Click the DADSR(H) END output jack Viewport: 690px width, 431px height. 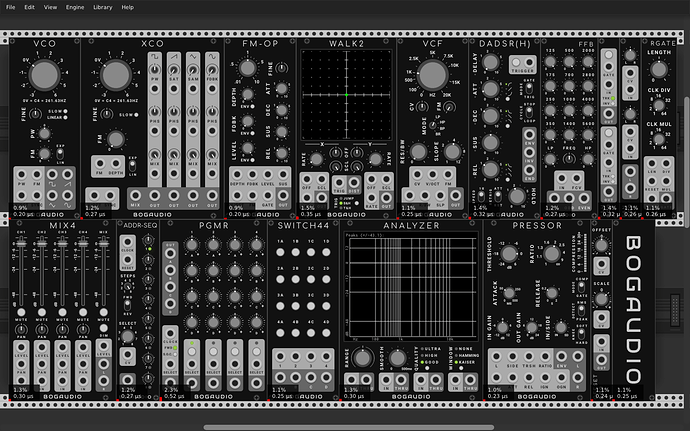pos(529,170)
